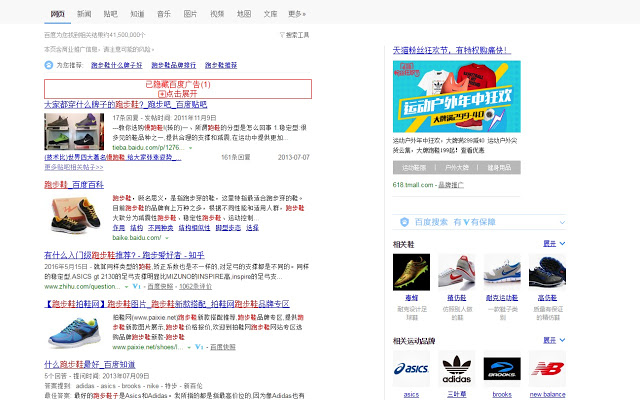Viewport: 640px width, 400px height.
Task: Click the ASICS brand logo
Action: click(x=411, y=369)
